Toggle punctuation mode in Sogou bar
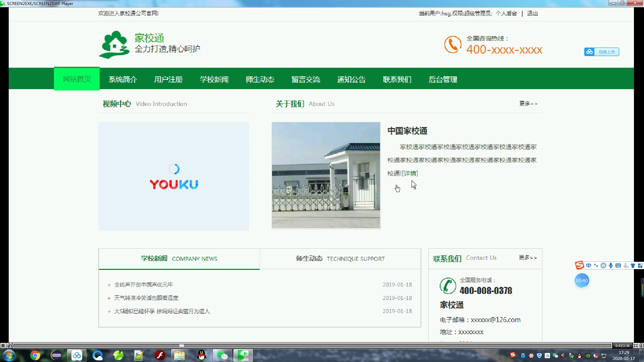Screen dimensions: 644x362 tap(596, 265)
